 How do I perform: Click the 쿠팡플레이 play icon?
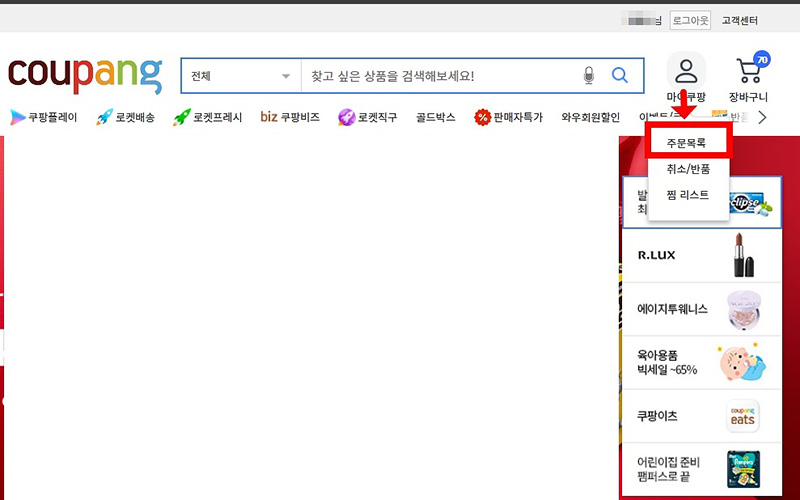(17, 117)
